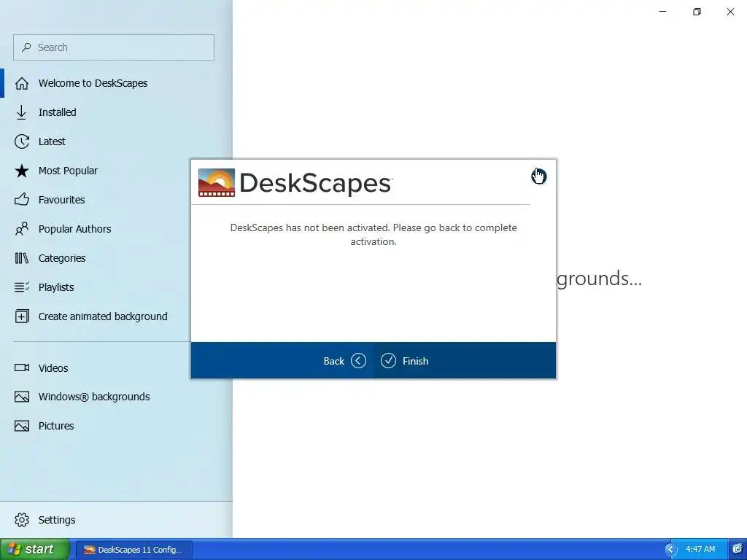Click the thumbs-up Favourites icon
747x560 pixels.
tap(21, 200)
